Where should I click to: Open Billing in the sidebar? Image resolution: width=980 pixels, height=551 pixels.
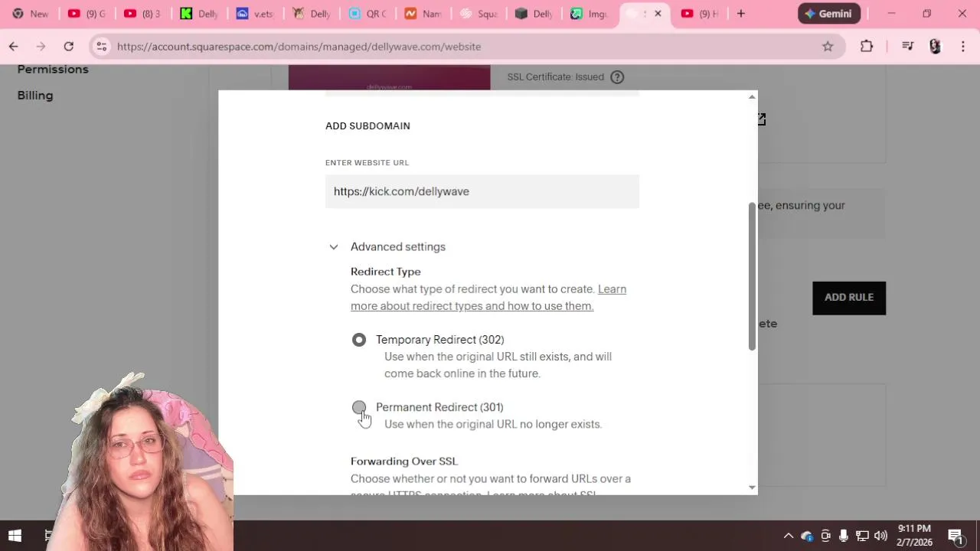35,96
